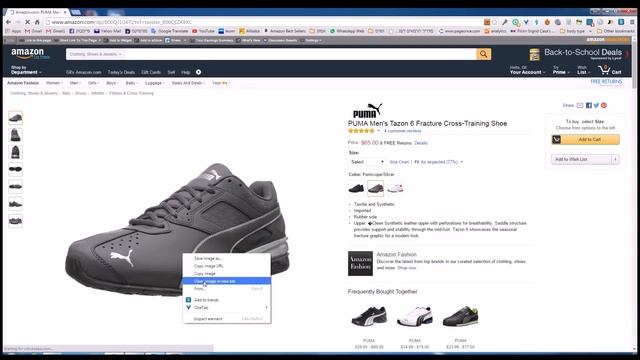Select first shoe thumbnail on left
The height and width of the screenshot is (360, 640).
(16, 118)
